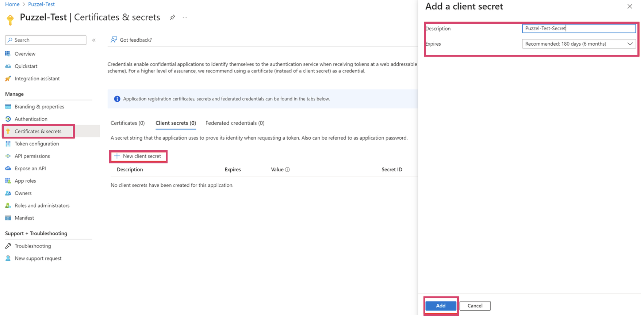
Task: Switch to the Certificates (0) tab
Action: [x=127, y=123]
